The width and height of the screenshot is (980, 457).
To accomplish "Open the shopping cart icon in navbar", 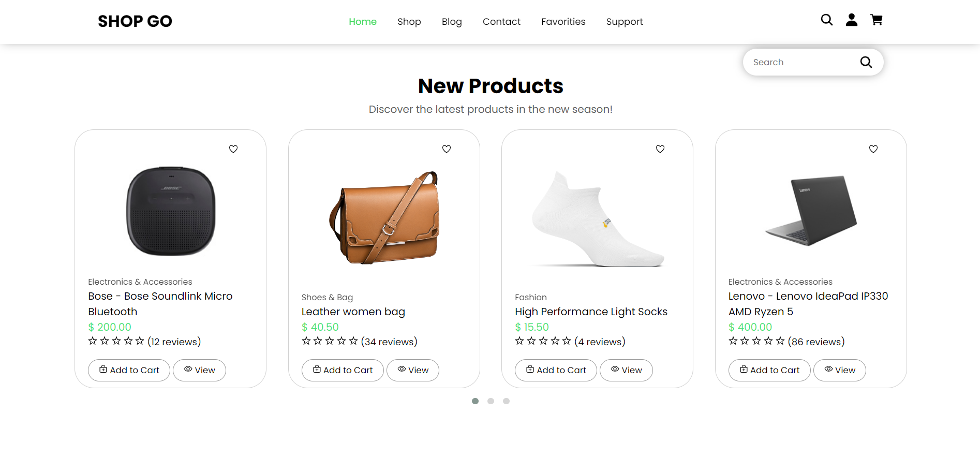I will 877,20.
